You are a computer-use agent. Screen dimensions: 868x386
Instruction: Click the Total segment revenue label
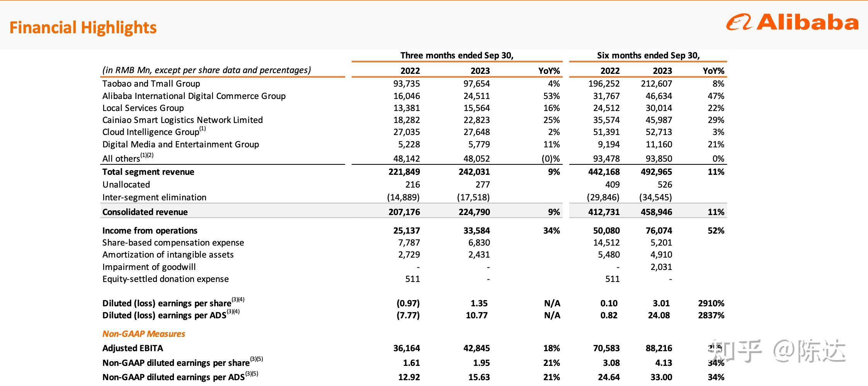(148, 172)
